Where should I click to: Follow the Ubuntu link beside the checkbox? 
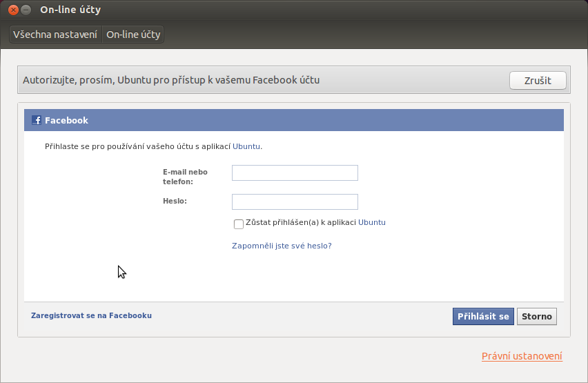(x=371, y=222)
